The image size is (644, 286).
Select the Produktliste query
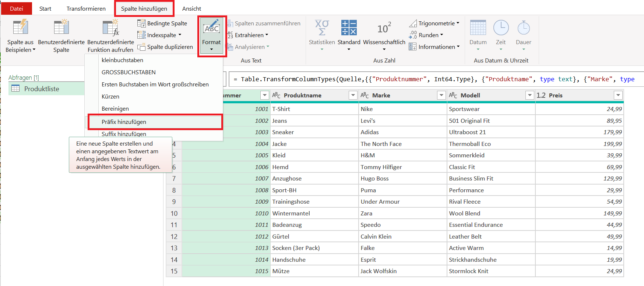(42, 89)
